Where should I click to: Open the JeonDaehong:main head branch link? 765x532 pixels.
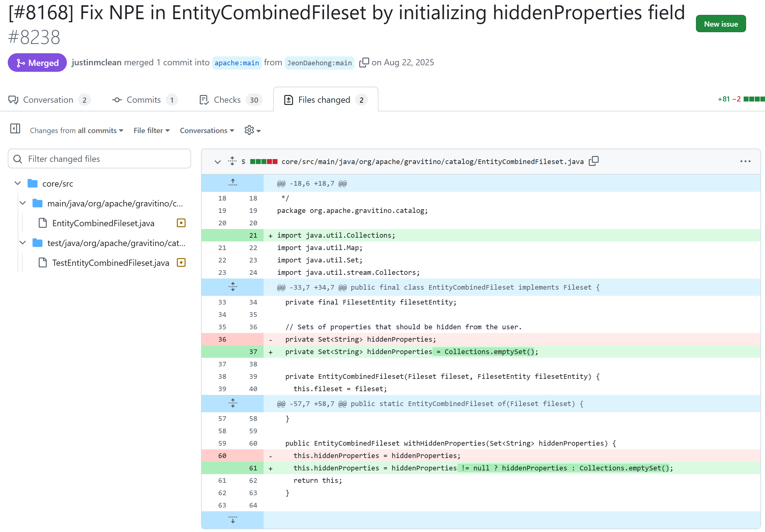tap(319, 63)
